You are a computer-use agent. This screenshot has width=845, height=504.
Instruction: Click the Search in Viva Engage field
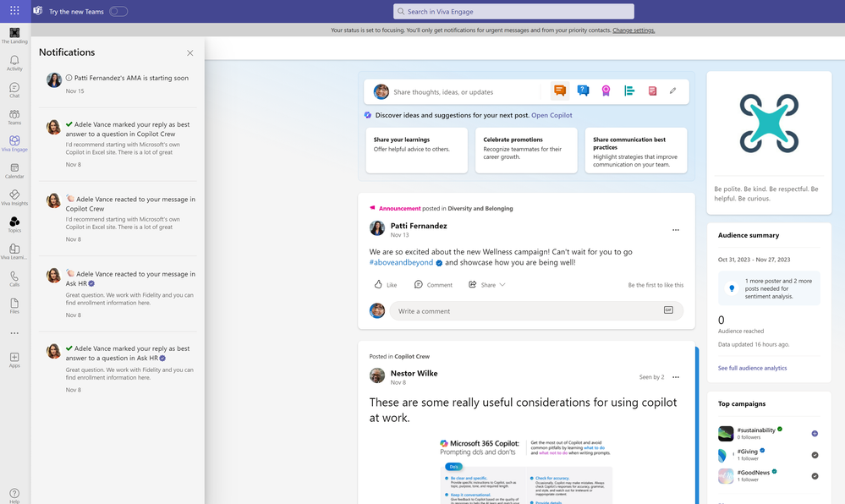point(513,11)
